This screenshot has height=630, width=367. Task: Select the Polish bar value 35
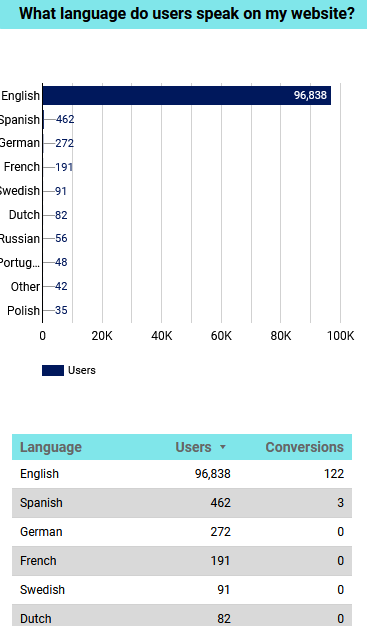(61, 310)
